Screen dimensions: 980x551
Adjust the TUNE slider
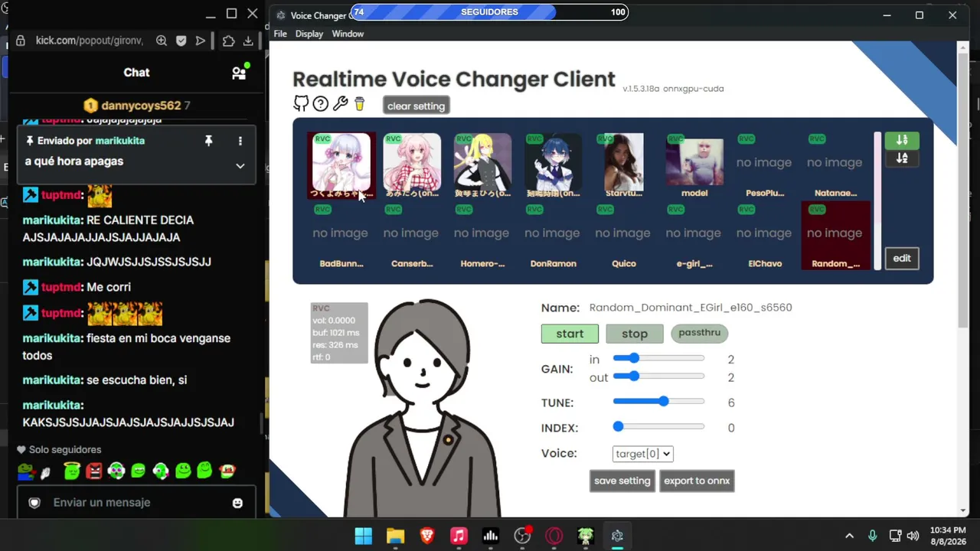658,401
